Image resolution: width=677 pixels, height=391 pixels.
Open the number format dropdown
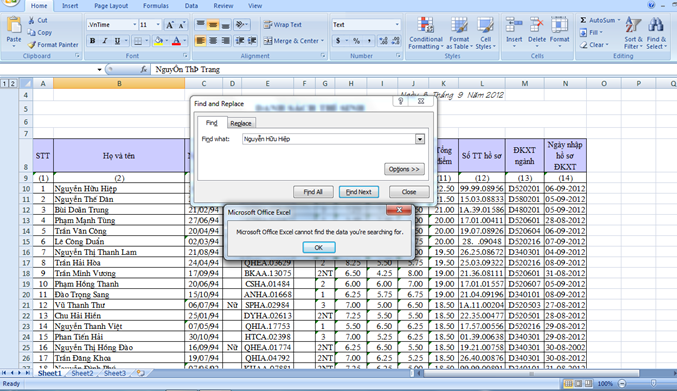pos(397,25)
